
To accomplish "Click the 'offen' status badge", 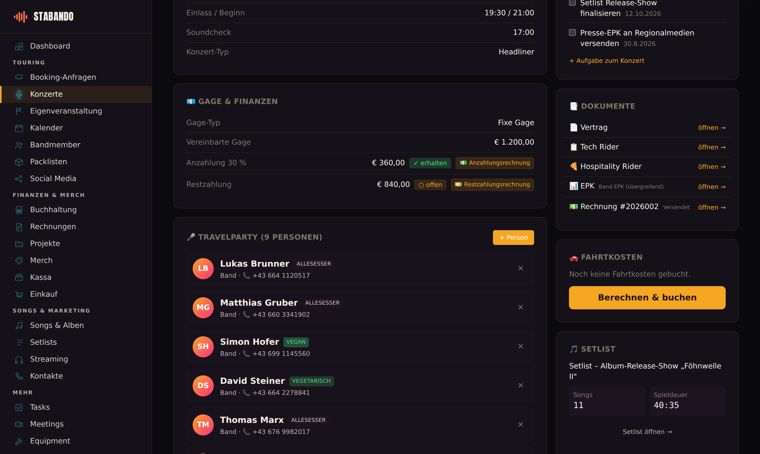I will pos(430,185).
